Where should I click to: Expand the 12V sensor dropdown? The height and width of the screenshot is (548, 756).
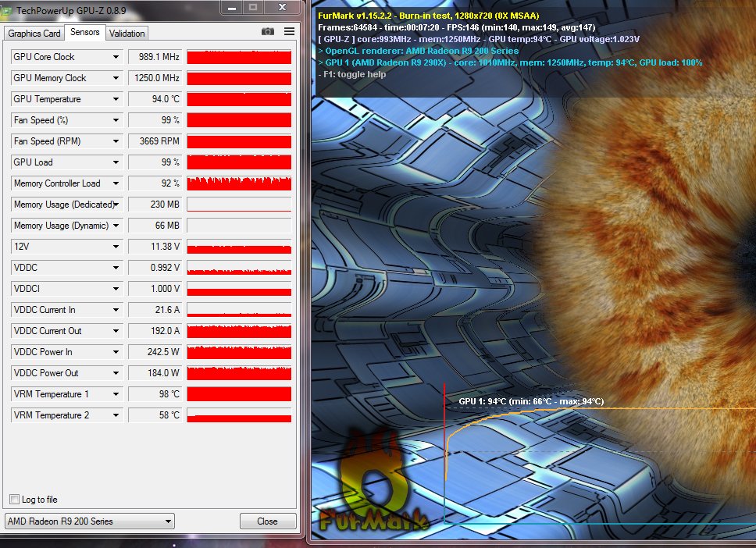[116, 246]
